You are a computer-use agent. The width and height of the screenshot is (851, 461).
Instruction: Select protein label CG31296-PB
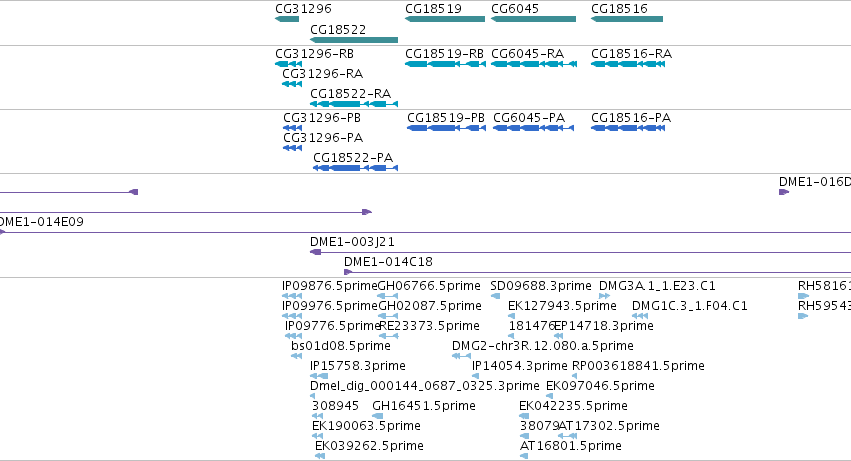(322, 118)
